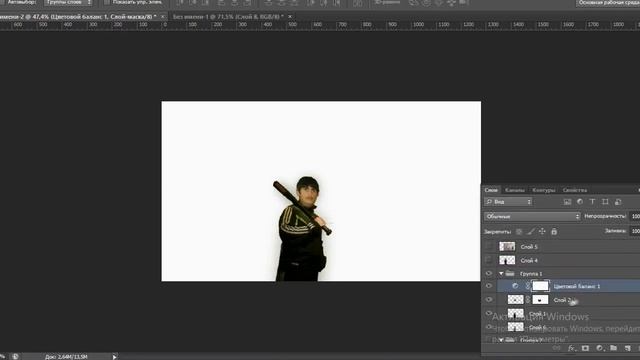This screenshot has height=360, width=640.
Task: Close the Без имени-1 document tab
Action: [x=290, y=17]
